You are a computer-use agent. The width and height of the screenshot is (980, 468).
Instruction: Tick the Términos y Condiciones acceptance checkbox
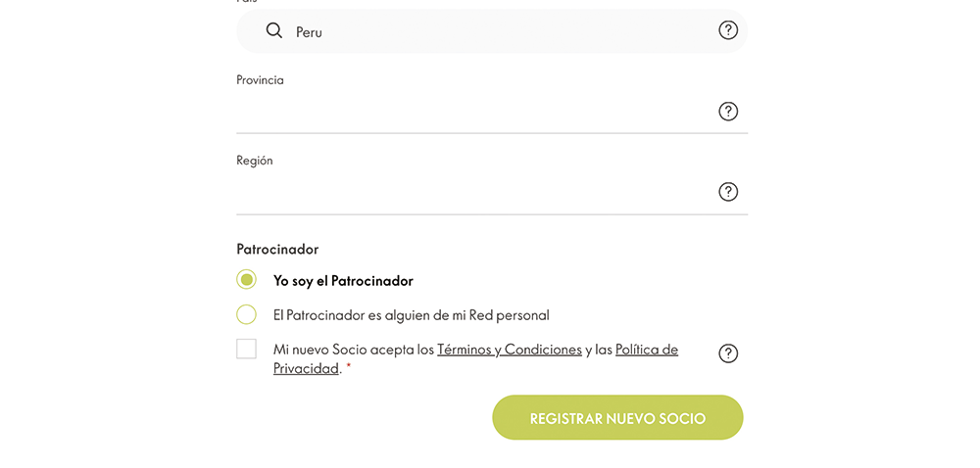tap(246, 349)
